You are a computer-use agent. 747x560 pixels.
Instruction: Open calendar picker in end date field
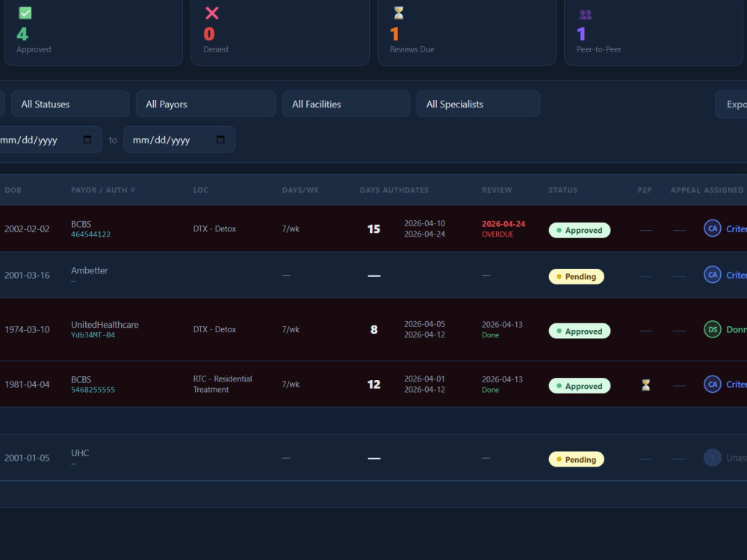(x=220, y=140)
